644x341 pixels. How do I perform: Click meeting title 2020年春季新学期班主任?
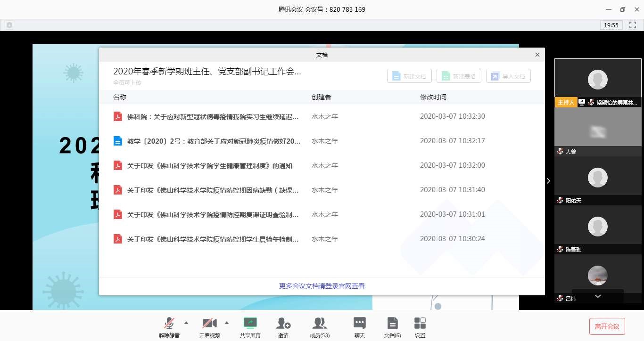[x=207, y=72]
